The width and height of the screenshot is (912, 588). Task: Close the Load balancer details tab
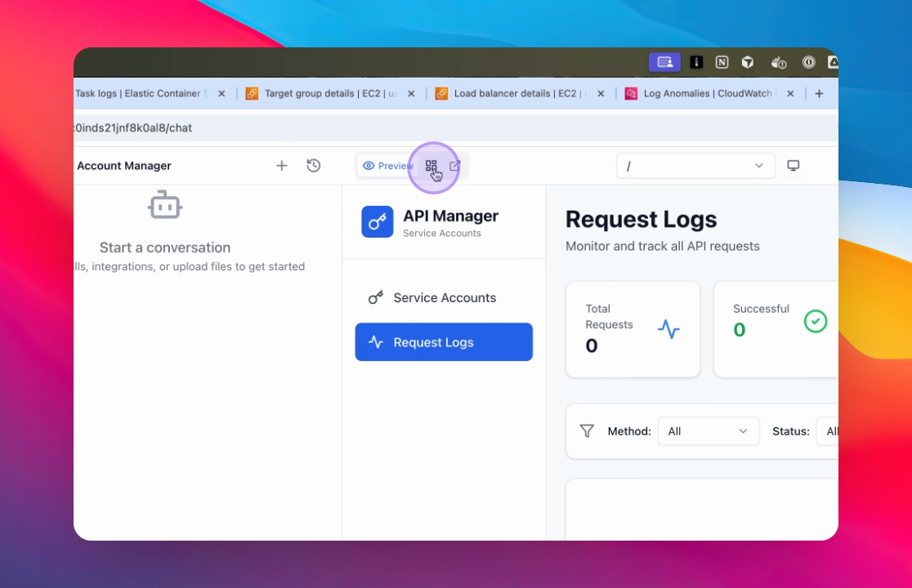tap(601, 94)
